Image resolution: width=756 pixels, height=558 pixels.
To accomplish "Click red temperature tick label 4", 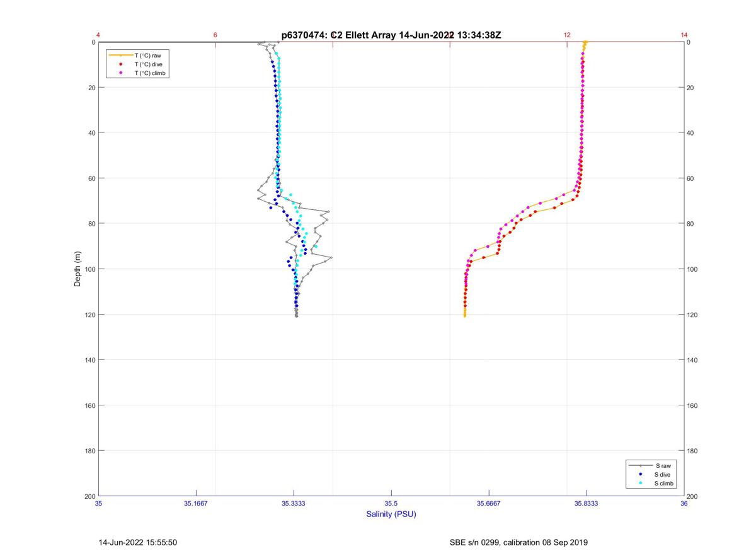I will (98, 35).
